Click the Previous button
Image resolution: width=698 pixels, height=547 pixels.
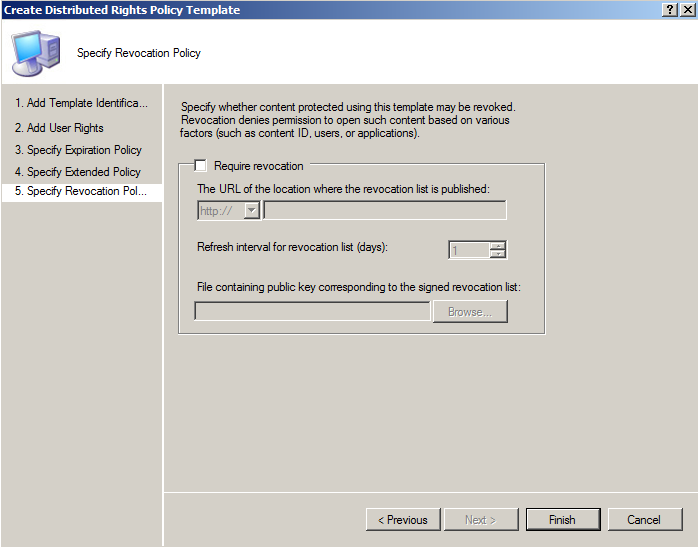click(402, 520)
